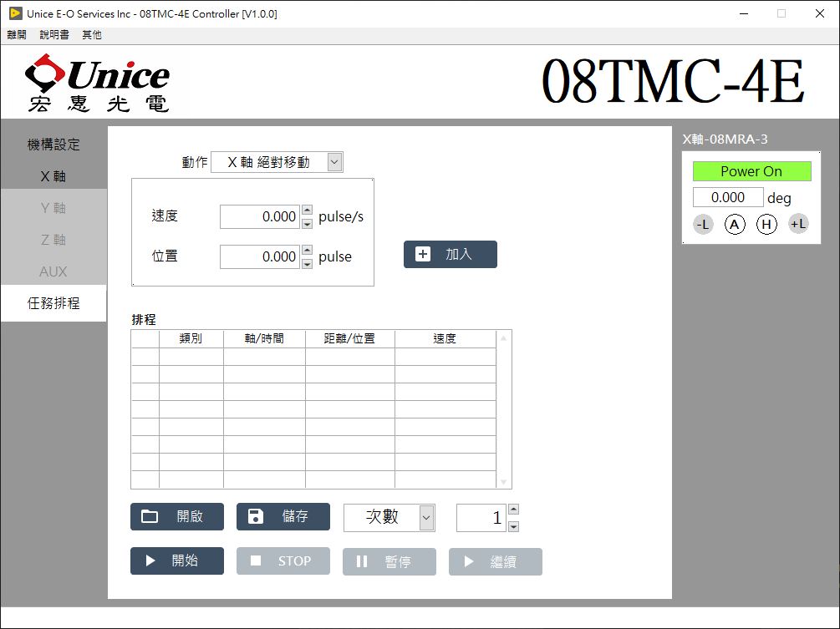
Task: Click the schedule table scroll-up arrow
Action: point(503,337)
